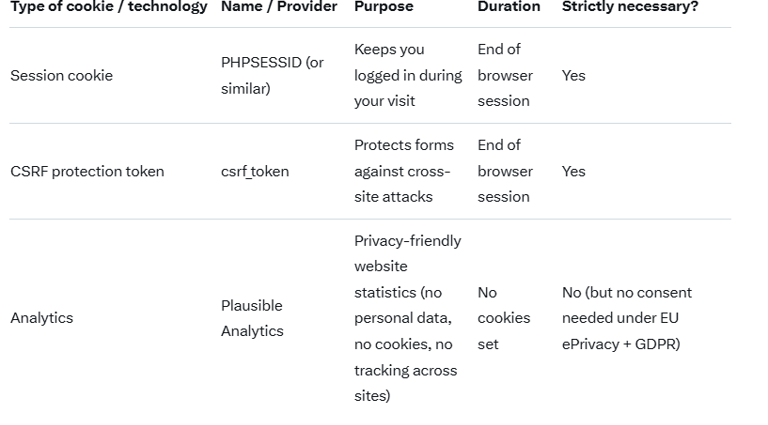This screenshot has width=768, height=425.
Task: Click the "csrf_token" name cell
Action: pos(255,171)
